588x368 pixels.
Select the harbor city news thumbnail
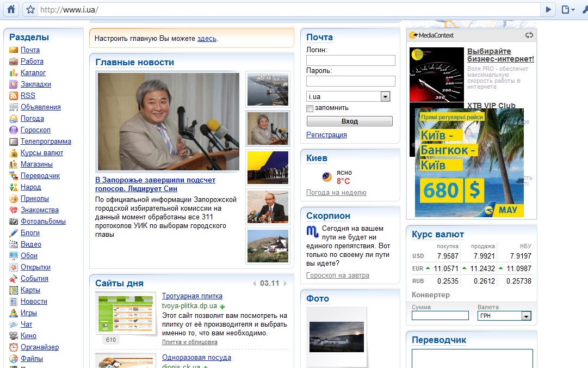pos(268,89)
